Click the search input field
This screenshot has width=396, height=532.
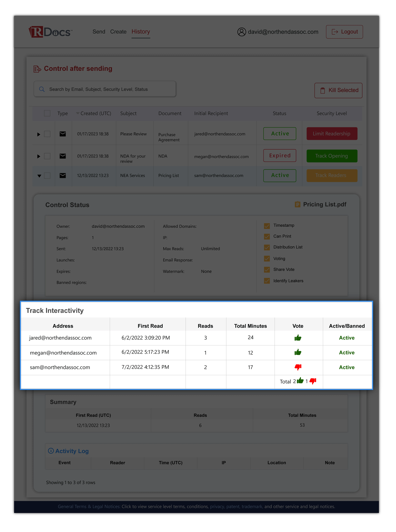105,89
